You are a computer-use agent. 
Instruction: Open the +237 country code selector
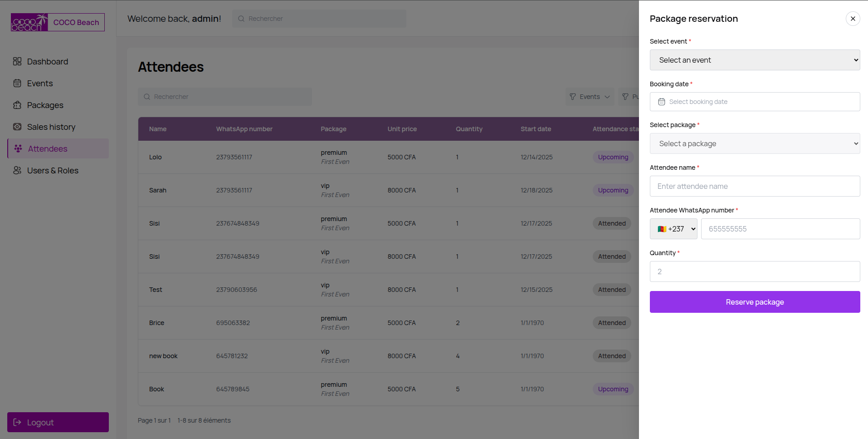pos(673,229)
